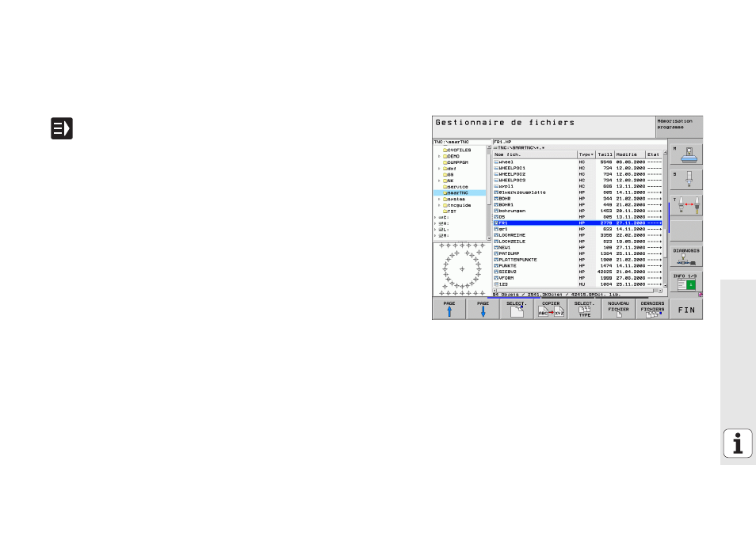Screen dimensions: 756x533
Task: Create a file with NOUVEAU FICHIER
Action: pyautogui.click(x=618, y=309)
